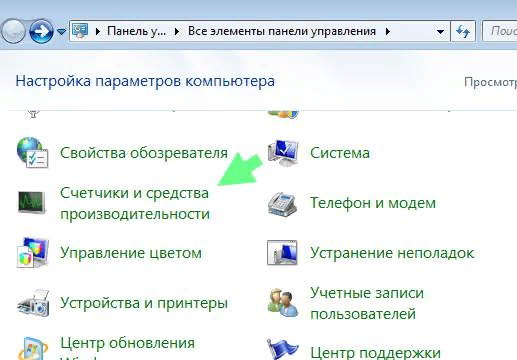Viewport: 517px width, 360px height.
Task: Click the 'Система' computer icon
Action: 283,153
